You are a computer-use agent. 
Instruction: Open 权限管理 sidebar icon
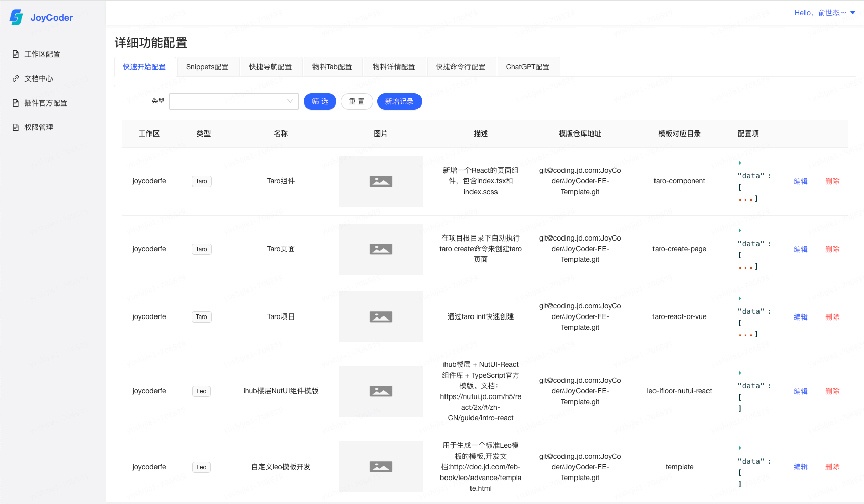coord(16,127)
